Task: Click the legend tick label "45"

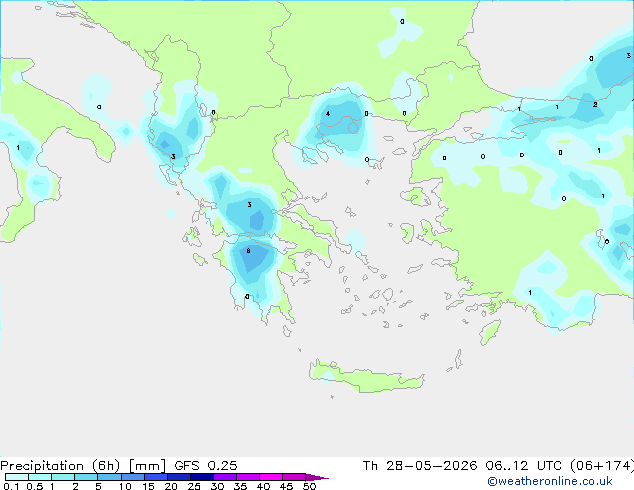Action: (x=286, y=486)
